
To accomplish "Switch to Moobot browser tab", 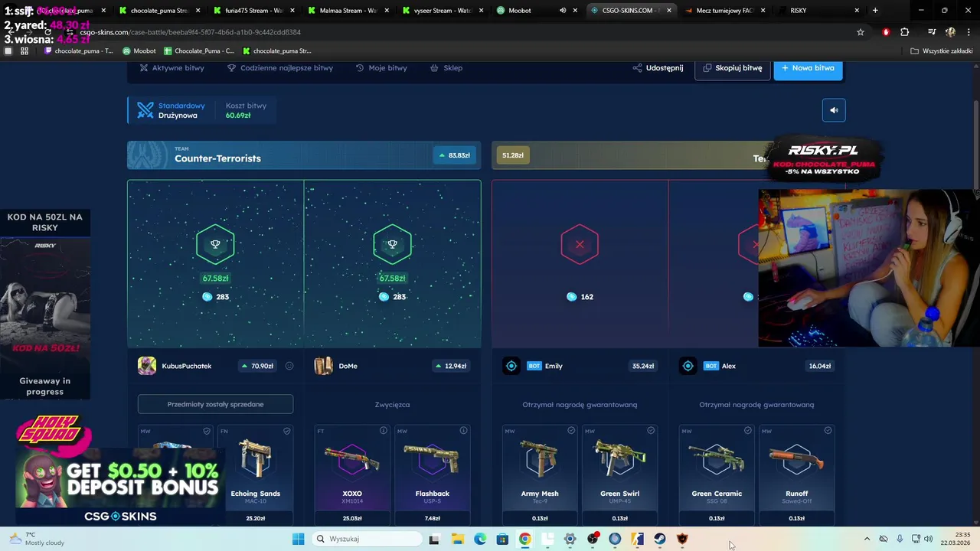I will coord(528,11).
